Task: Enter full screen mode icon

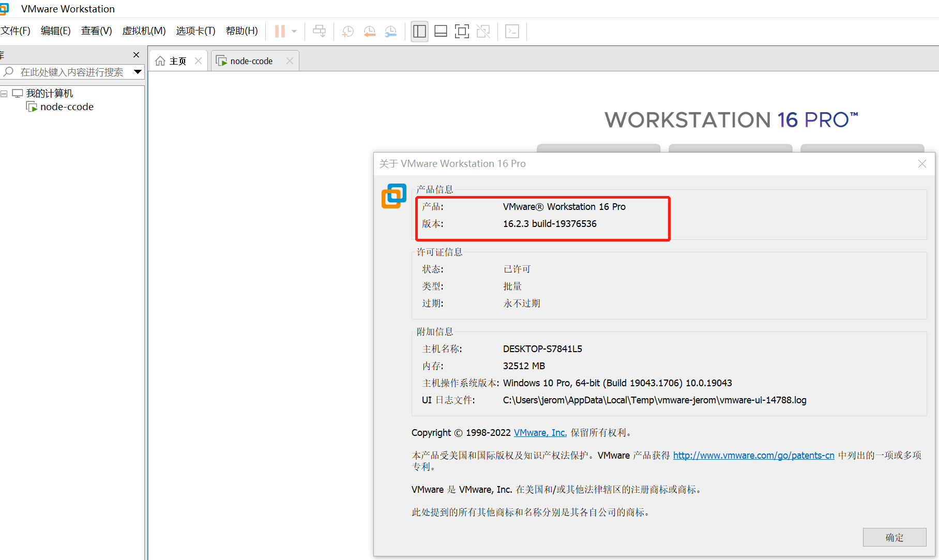Action: 462,32
